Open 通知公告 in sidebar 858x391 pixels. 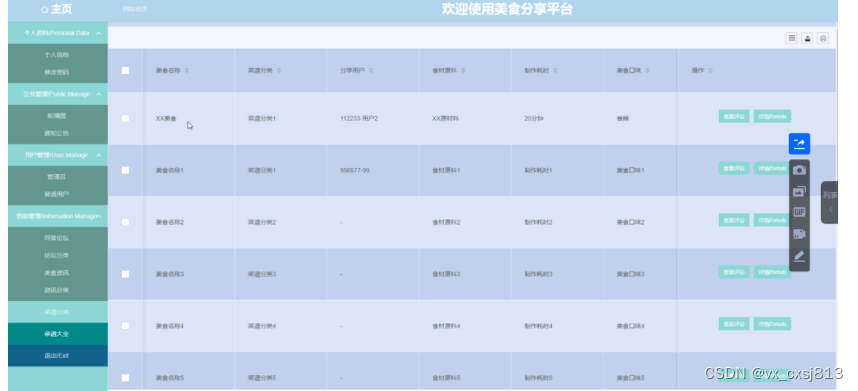click(x=57, y=133)
